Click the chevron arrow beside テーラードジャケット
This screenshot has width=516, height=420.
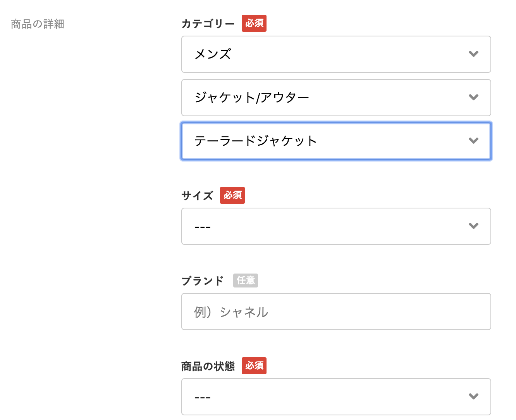click(473, 141)
